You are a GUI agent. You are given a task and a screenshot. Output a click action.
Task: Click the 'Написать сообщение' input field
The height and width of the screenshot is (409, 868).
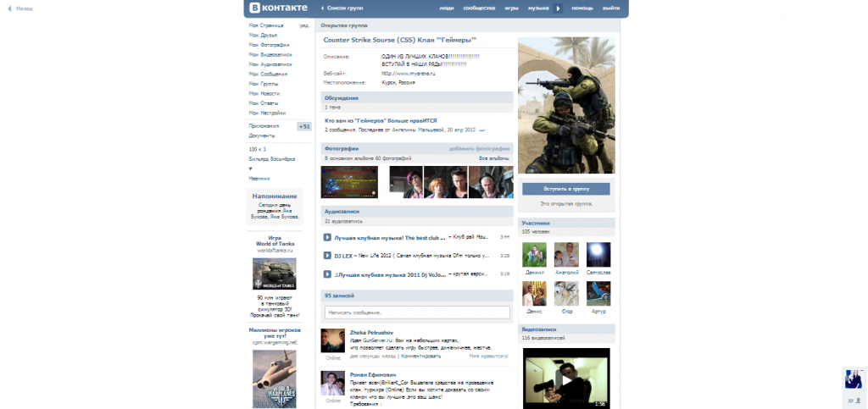(416, 312)
